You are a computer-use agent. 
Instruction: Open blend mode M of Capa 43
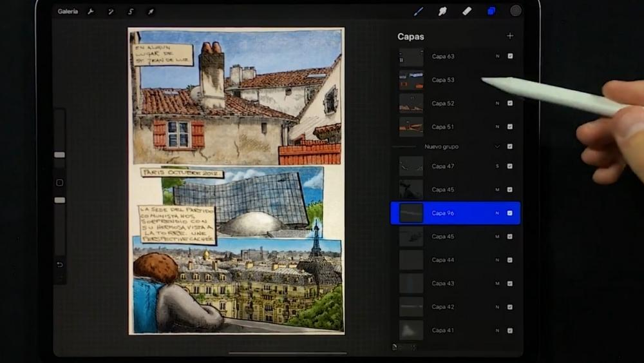point(497,283)
